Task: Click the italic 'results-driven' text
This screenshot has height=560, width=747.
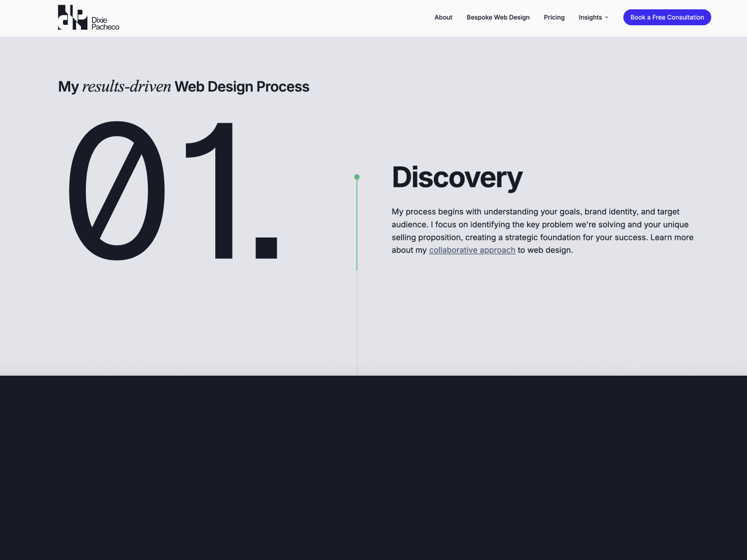Action: pos(127,86)
